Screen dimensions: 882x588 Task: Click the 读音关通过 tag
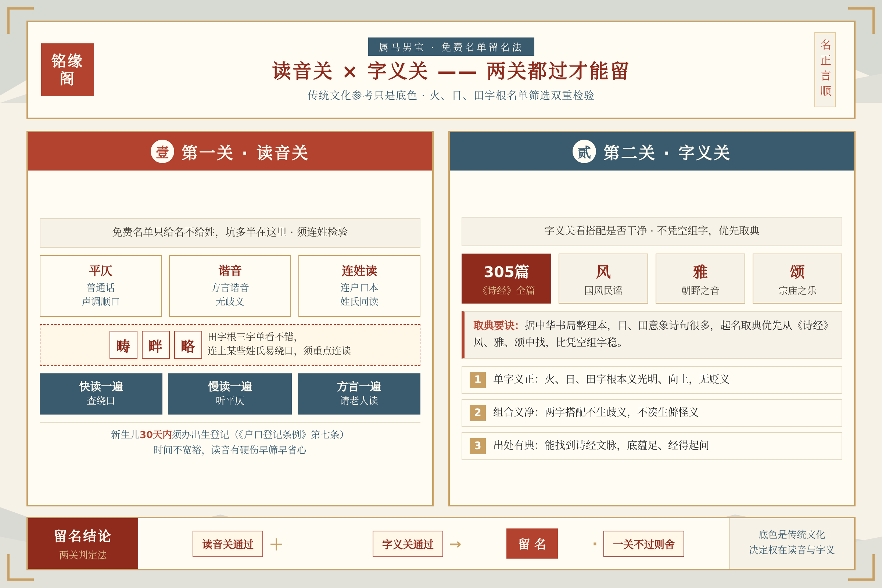227,544
